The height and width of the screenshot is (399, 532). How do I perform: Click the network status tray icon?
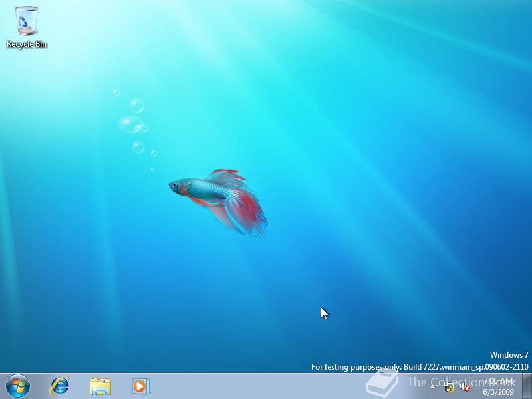click(450, 386)
